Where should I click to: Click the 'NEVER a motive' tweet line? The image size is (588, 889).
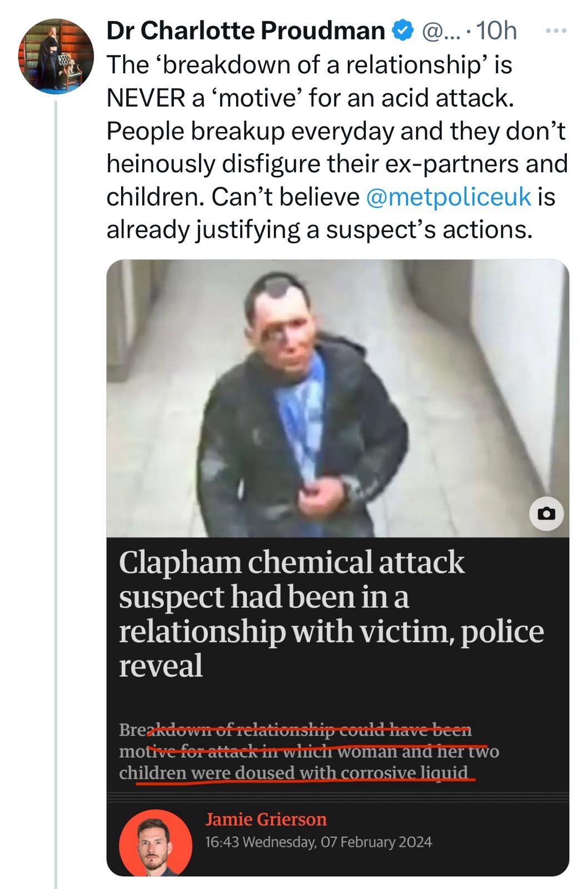[311, 98]
